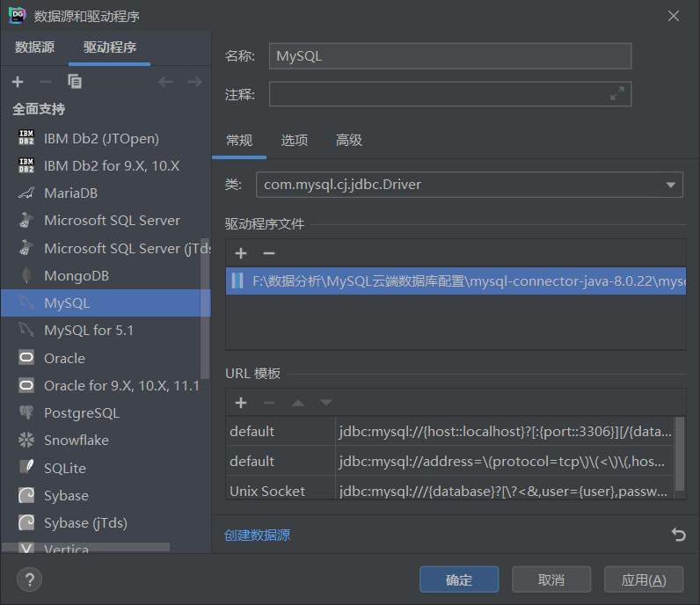Cancel the dialog with 取消

coord(551,579)
